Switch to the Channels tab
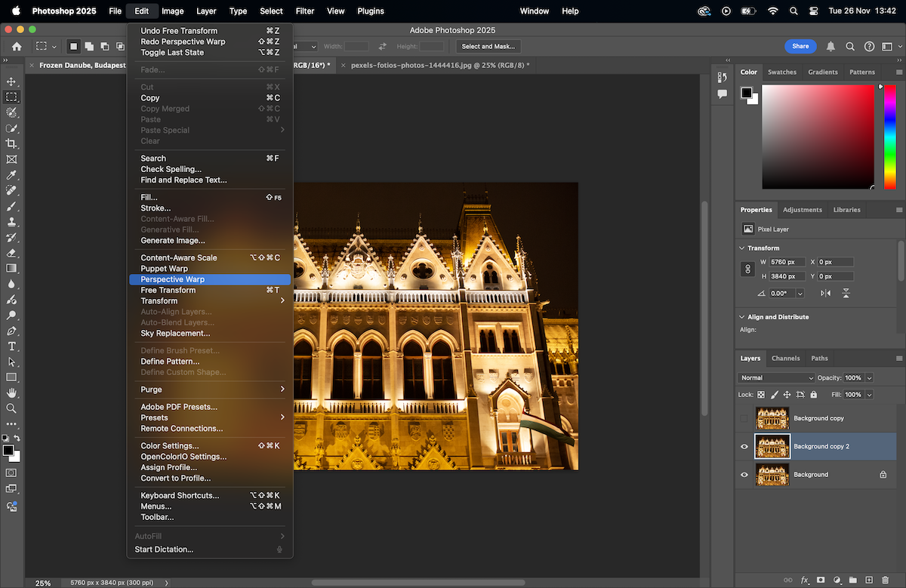 (785, 358)
